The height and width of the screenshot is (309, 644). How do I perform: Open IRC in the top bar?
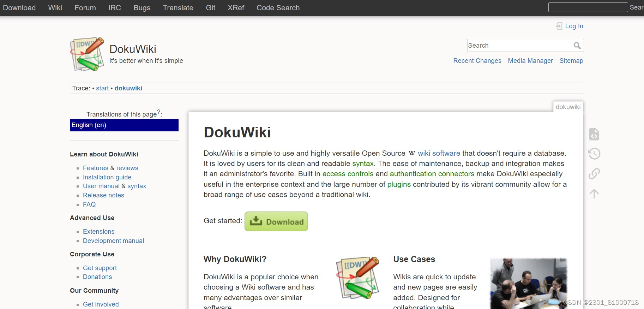click(115, 8)
